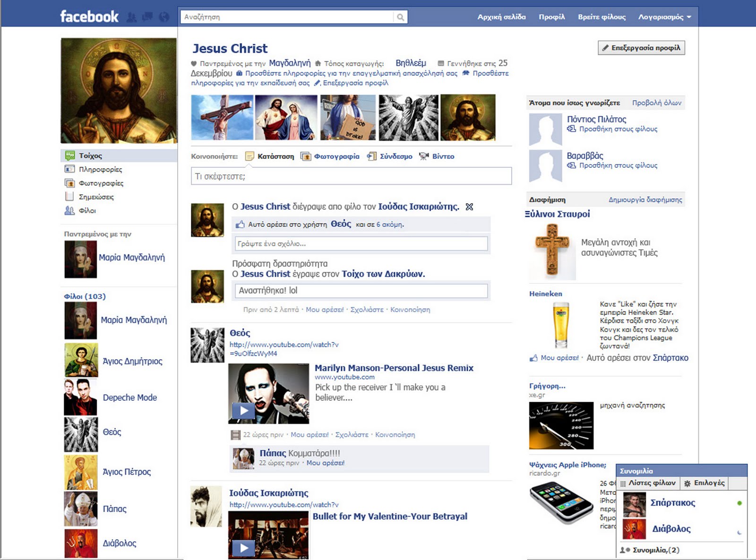Open Μαρία Μαγδαληνή under Παντρεμένος με την
This screenshot has height=560, width=756.
[132, 258]
